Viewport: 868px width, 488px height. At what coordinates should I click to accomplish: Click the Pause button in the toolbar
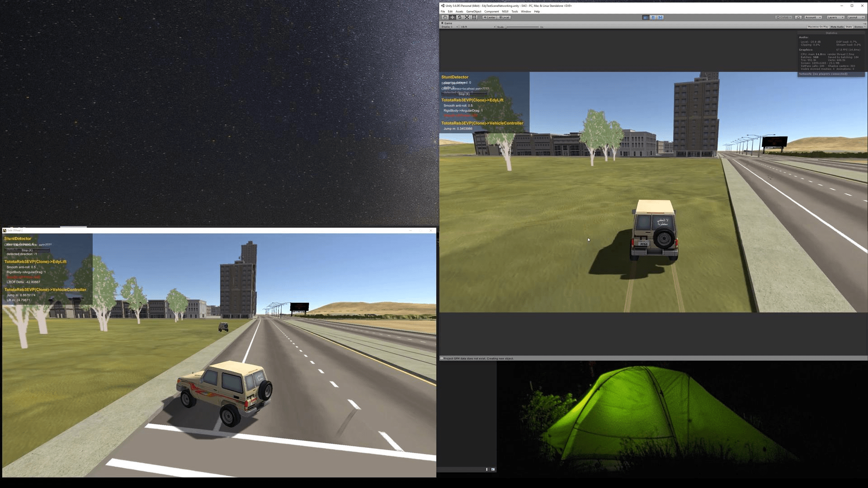(x=653, y=17)
